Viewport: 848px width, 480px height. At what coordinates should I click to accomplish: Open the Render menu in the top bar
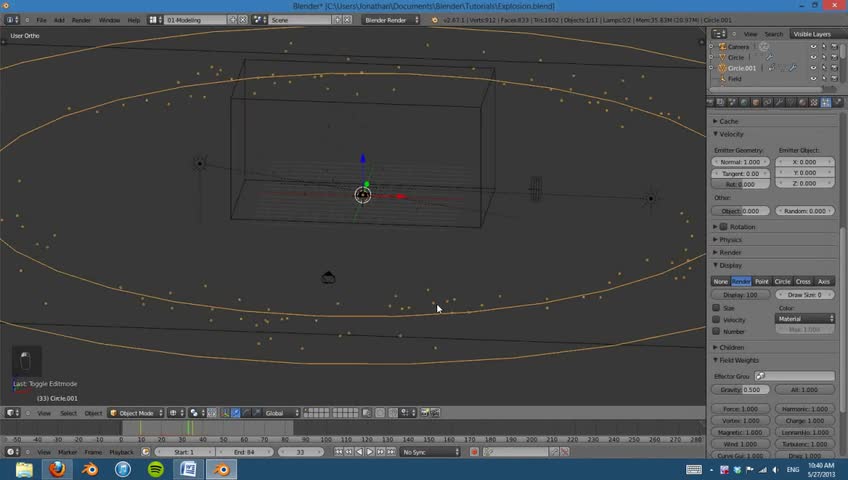pos(81,20)
